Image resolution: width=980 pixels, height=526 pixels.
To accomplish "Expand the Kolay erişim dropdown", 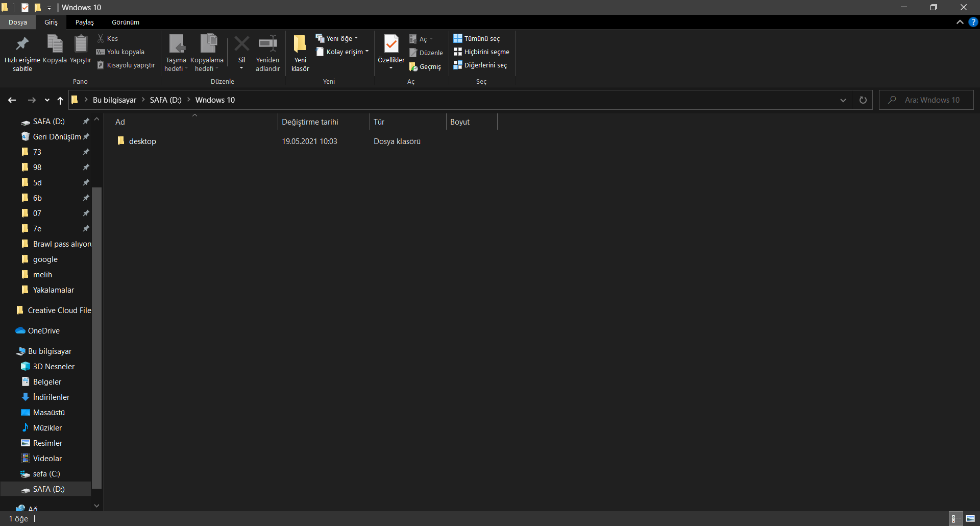I will 342,52.
